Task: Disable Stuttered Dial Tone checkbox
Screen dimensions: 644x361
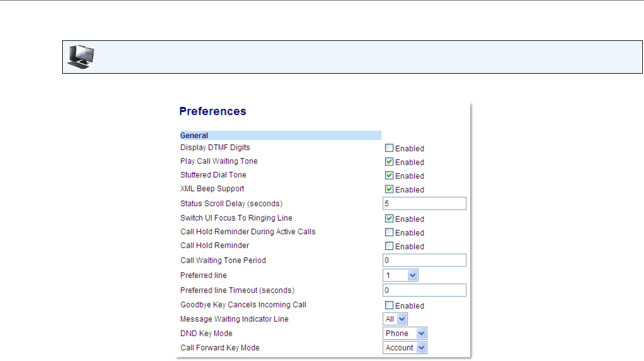Action: click(x=389, y=176)
